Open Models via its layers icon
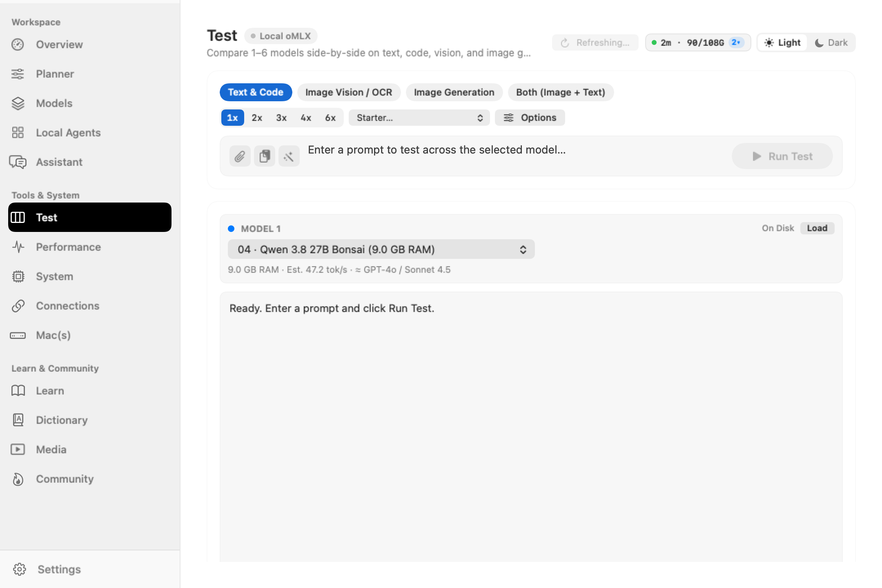 pyautogui.click(x=18, y=103)
